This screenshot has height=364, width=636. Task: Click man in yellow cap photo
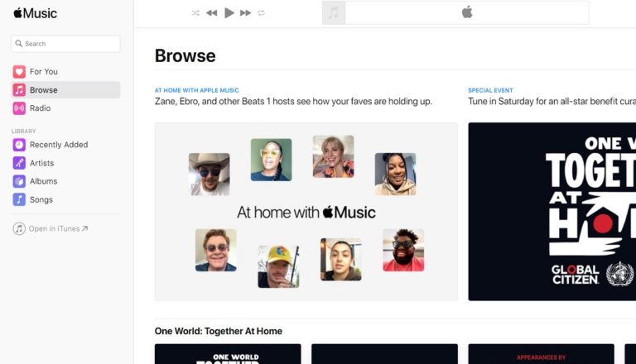tap(278, 266)
